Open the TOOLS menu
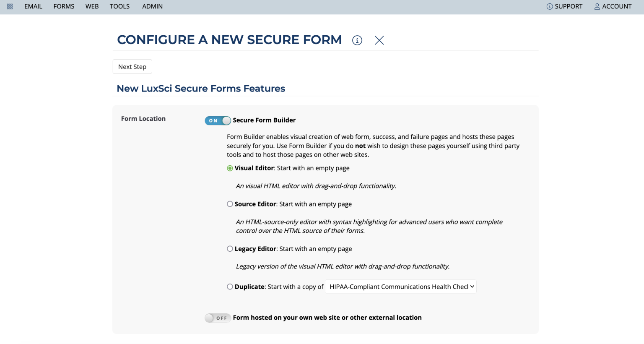Image resolution: width=644 pixels, height=344 pixels. pos(119,6)
